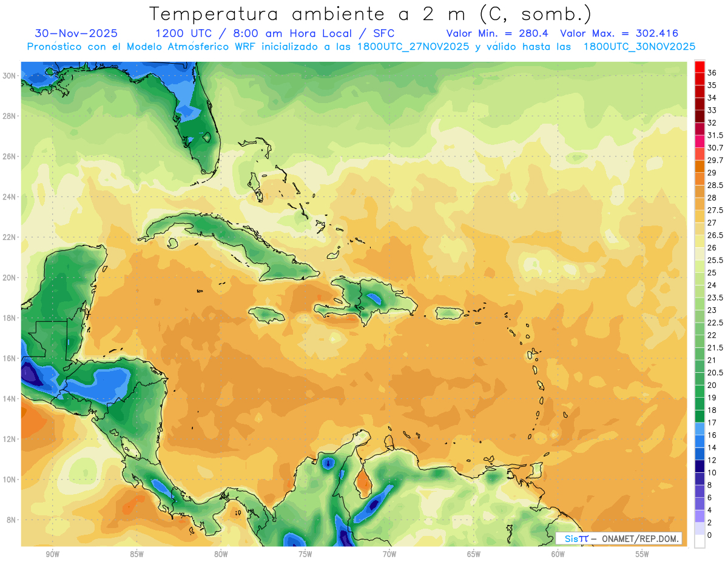Click the colorbar value '17'
The width and height of the screenshot is (728, 562).
click(712, 423)
